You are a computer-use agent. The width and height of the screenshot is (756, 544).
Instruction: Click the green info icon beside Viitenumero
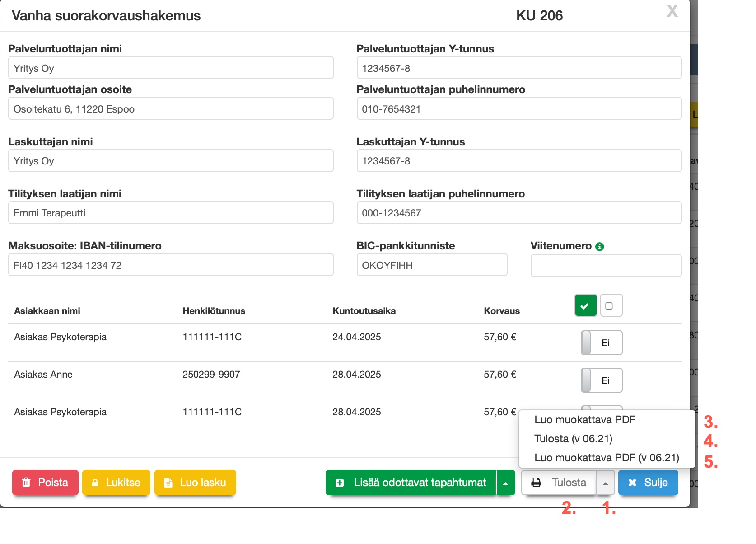[599, 246]
